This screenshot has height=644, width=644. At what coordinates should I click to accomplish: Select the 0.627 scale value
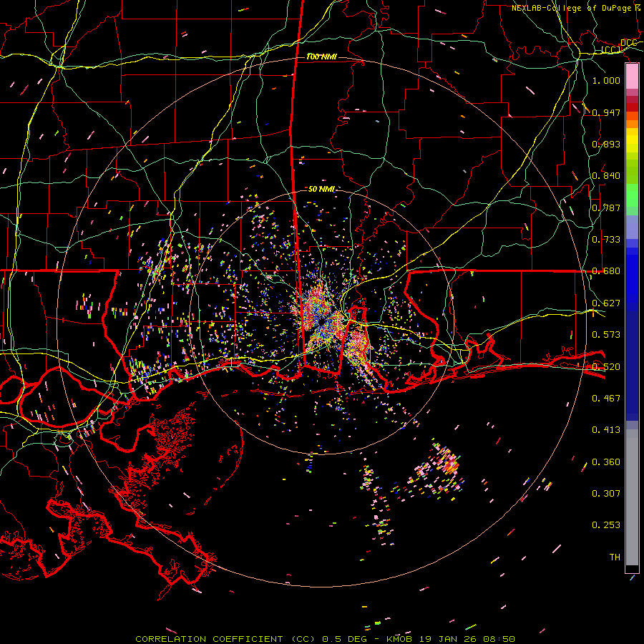[606, 303]
